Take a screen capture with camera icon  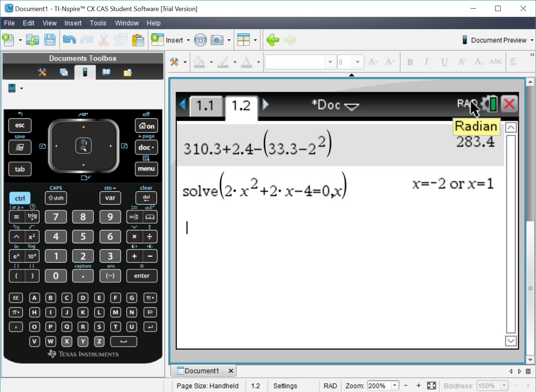[217, 40]
